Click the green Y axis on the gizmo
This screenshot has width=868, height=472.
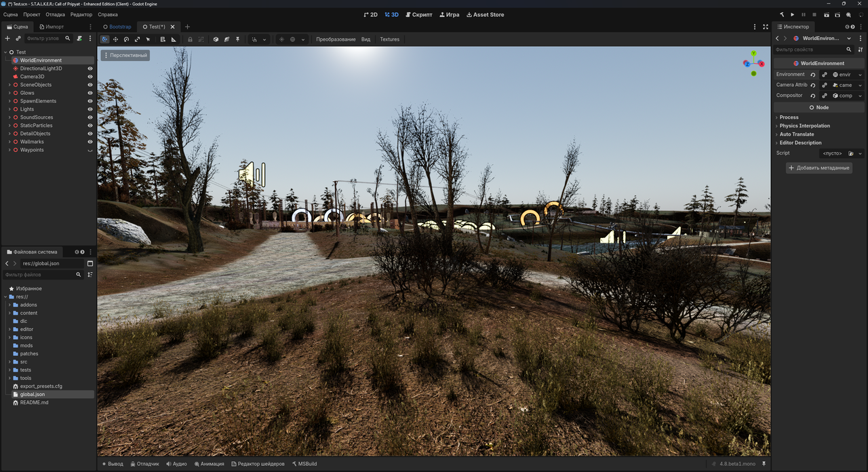point(753,53)
